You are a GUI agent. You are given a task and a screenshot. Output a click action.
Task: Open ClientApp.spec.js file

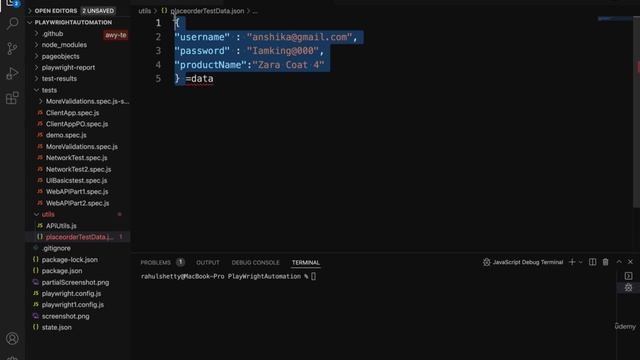click(72, 113)
